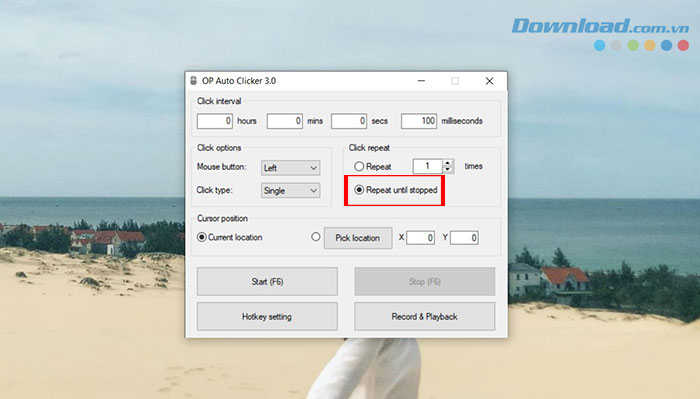700x399 pixels.
Task: Select the Repeat times radio button
Action: tap(359, 166)
